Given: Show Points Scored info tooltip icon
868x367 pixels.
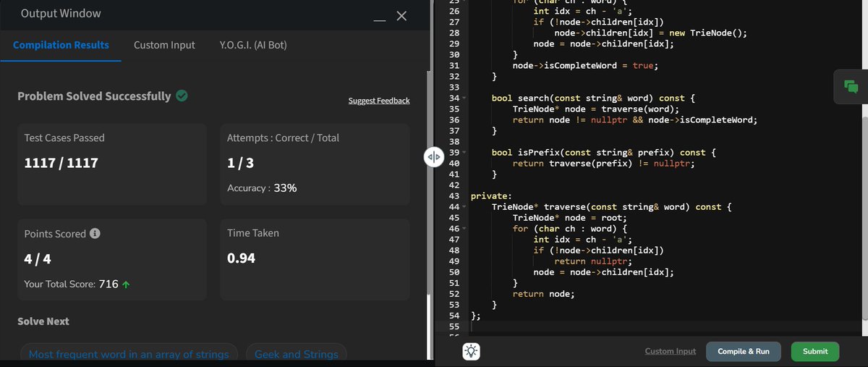Looking at the screenshot, I should [x=95, y=234].
